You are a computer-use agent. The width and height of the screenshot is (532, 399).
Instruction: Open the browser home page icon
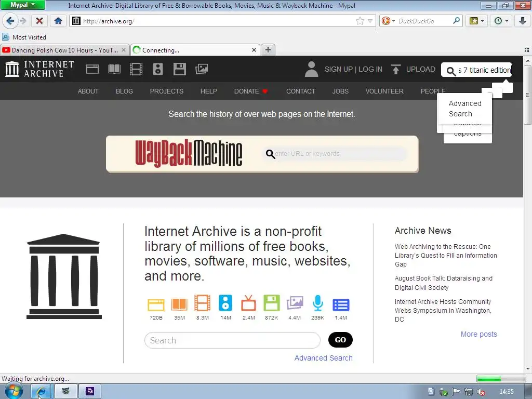(58, 21)
